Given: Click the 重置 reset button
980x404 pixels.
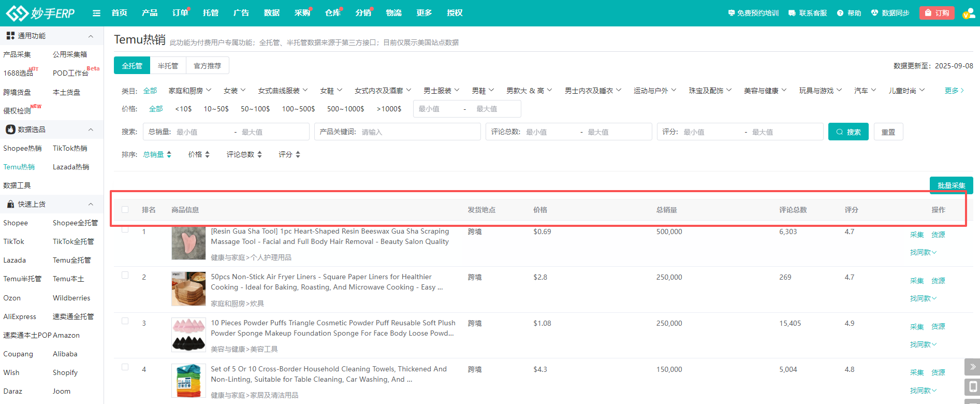Looking at the screenshot, I should tap(888, 132).
